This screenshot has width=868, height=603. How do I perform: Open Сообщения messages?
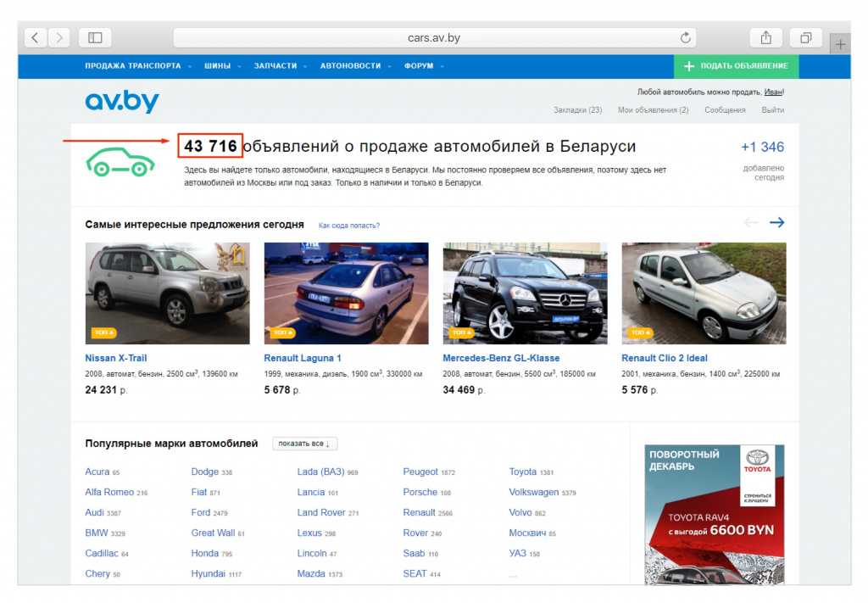pyautogui.click(x=725, y=110)
